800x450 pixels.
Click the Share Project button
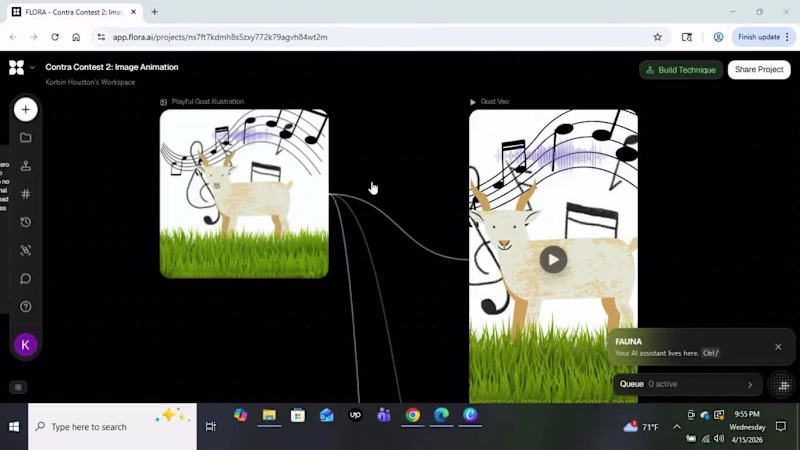click(x=759, y=69)
